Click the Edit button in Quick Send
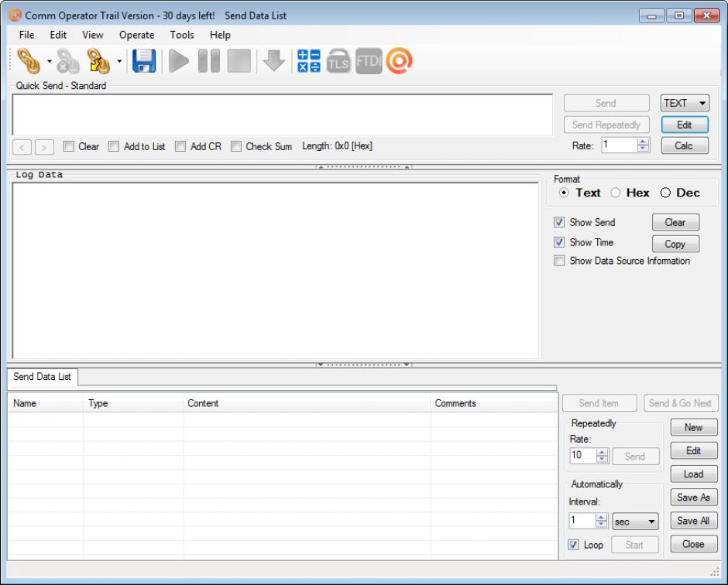 [x=685, y=125]
